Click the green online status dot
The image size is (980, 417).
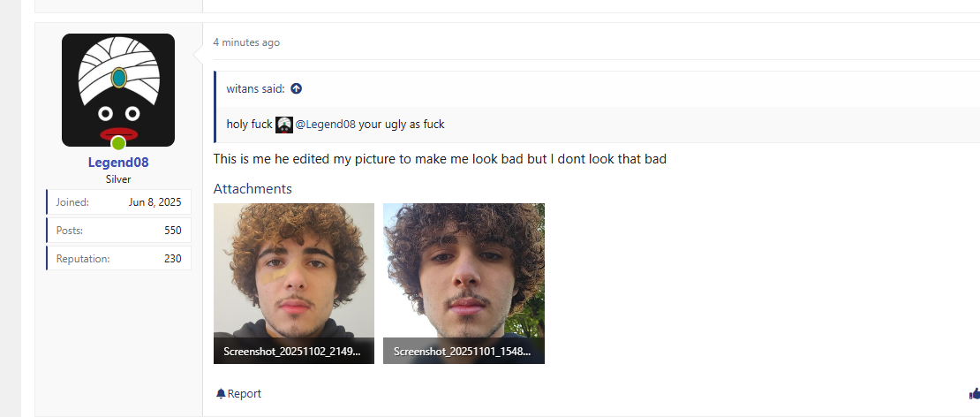[118, 144]
